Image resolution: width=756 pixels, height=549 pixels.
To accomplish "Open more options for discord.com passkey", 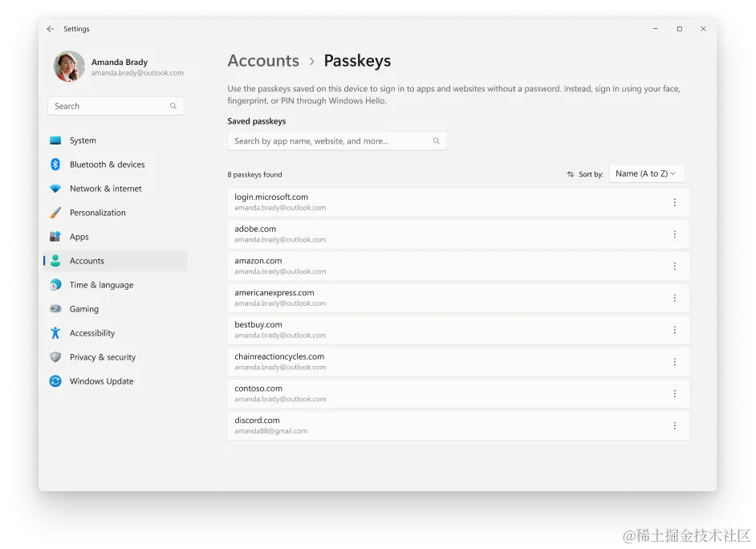I will pos(674,425).
